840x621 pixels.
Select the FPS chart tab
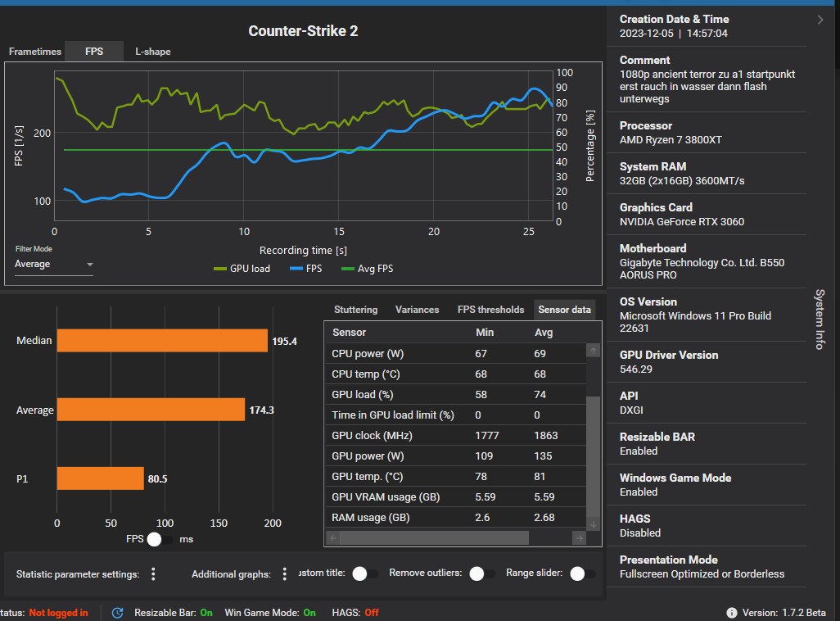[94, 52]
